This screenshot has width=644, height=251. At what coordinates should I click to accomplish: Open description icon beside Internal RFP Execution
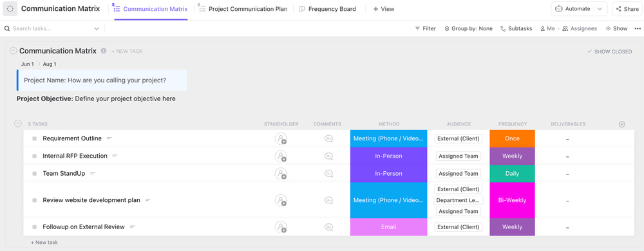115,156
